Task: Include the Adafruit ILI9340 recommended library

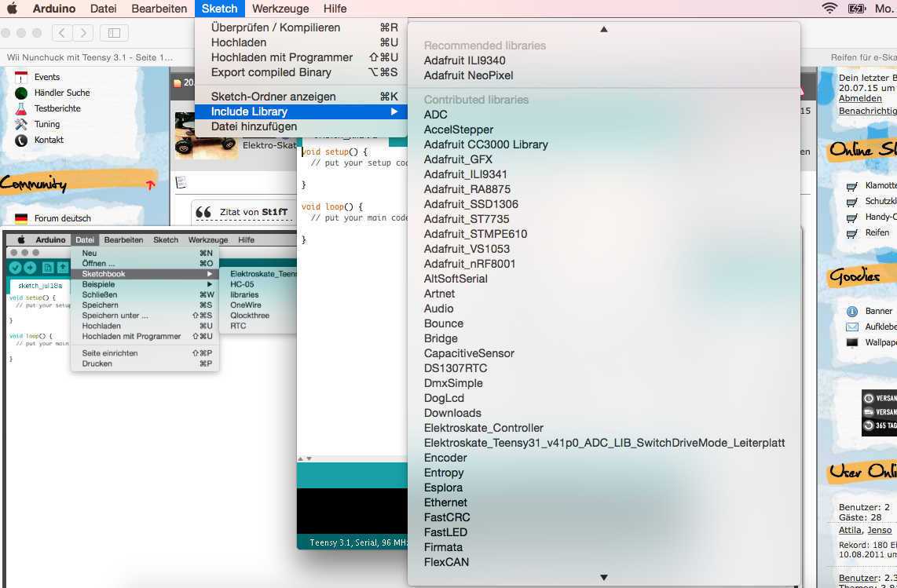Action: pos(603,60)
